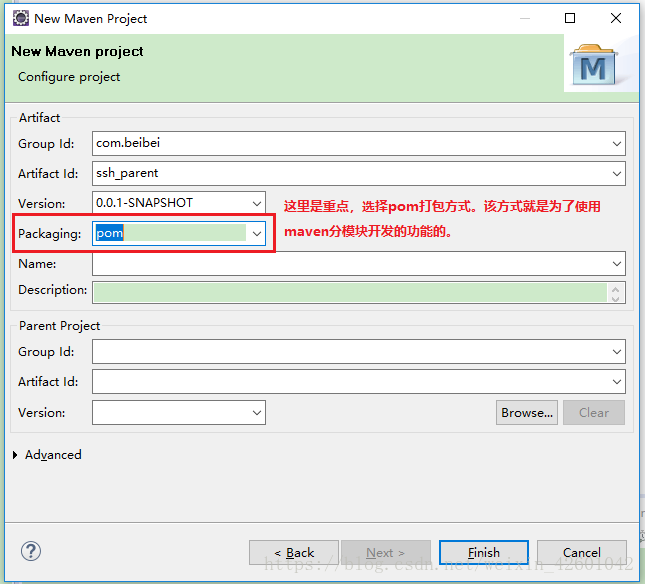Screen dimensions: 645x584
Task: Click the Browse... button
Action: (527, 413)
